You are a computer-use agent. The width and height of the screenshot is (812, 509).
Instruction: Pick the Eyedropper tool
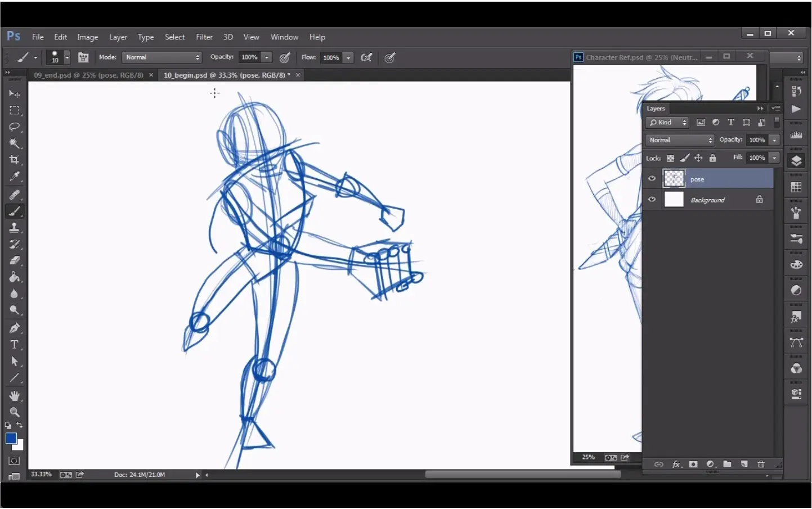(x=15, y=177)
